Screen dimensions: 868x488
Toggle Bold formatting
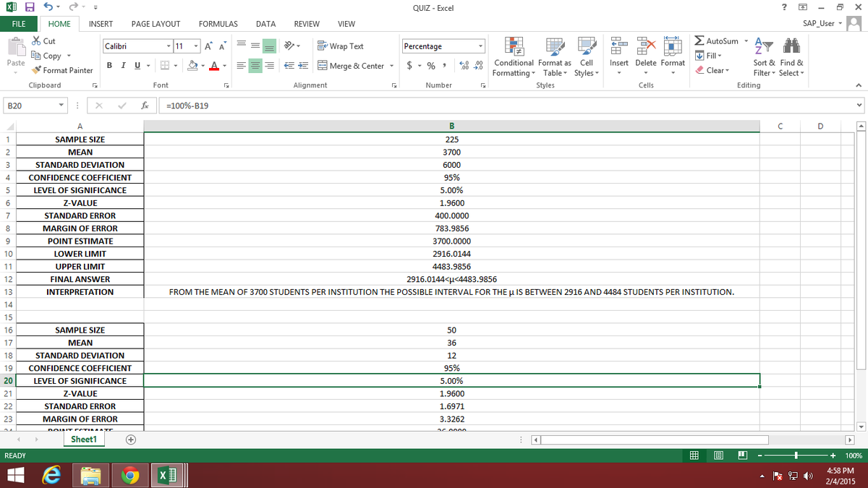tap(109, 66)
